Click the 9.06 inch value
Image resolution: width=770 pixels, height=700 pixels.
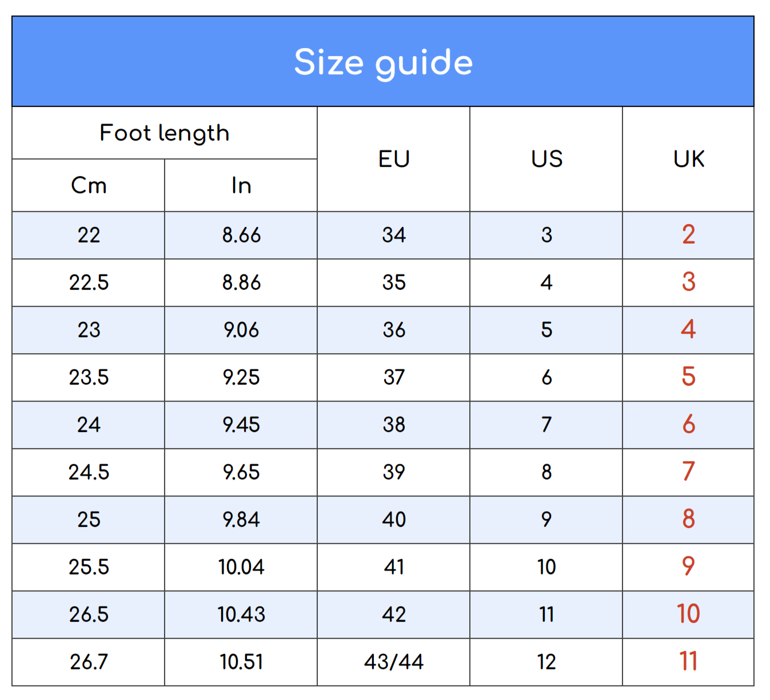[x=241, y=330]
